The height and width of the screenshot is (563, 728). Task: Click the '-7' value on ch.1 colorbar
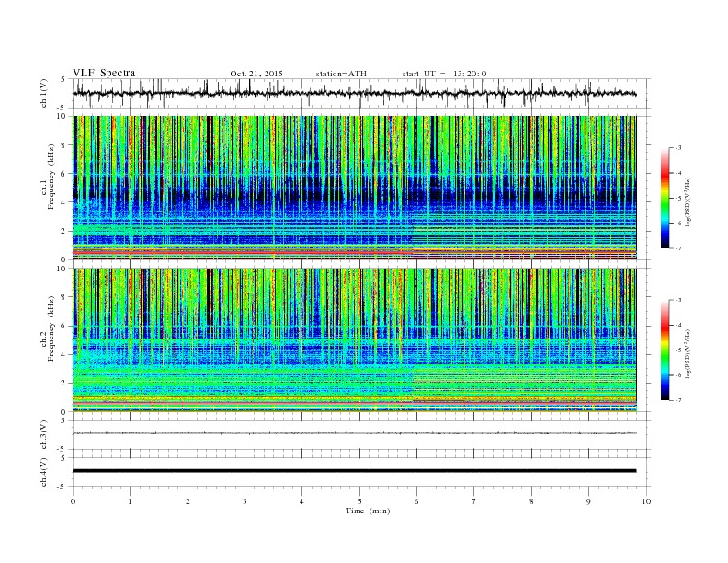pyautogui.click(x=678, y=248)
